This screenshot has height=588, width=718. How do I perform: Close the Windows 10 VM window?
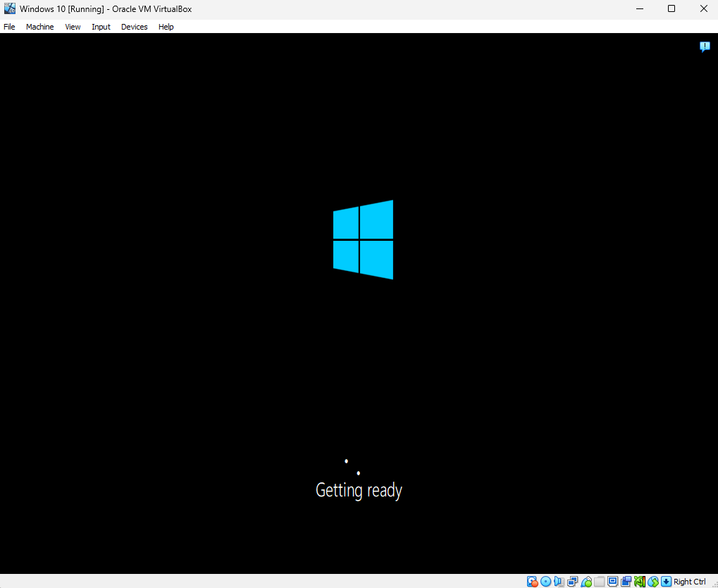[703, 8]
